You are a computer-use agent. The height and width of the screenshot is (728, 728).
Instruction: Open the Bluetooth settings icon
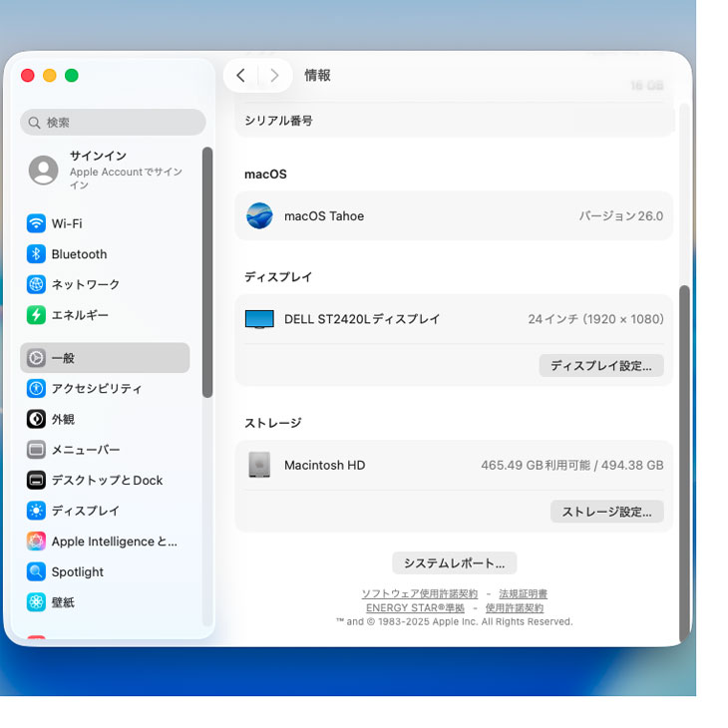coord(36,254)
